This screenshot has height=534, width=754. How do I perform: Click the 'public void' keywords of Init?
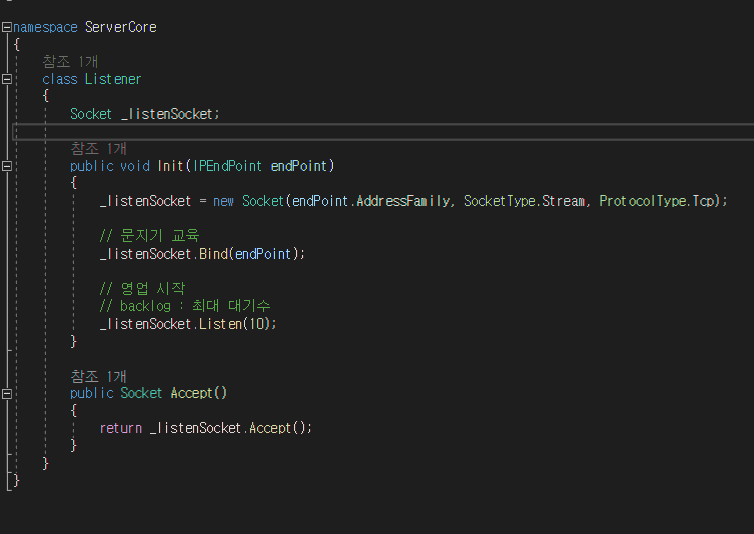point(110,166)
